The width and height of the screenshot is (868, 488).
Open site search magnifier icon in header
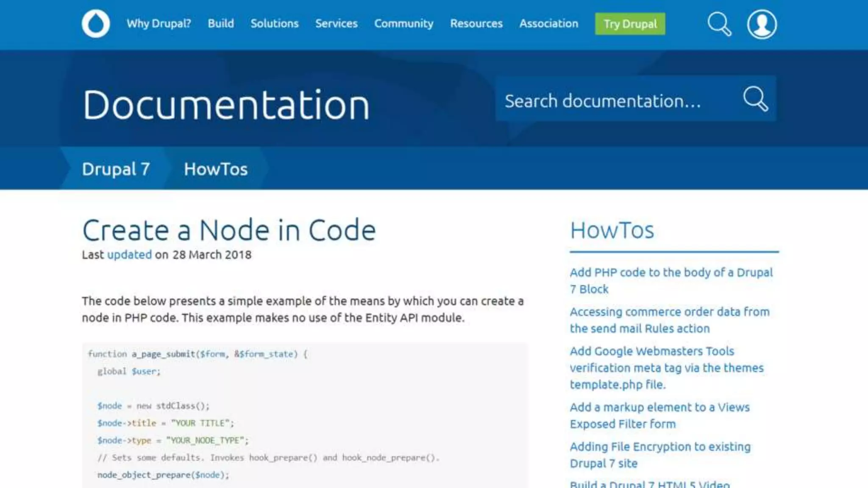(x=719, y=24)
